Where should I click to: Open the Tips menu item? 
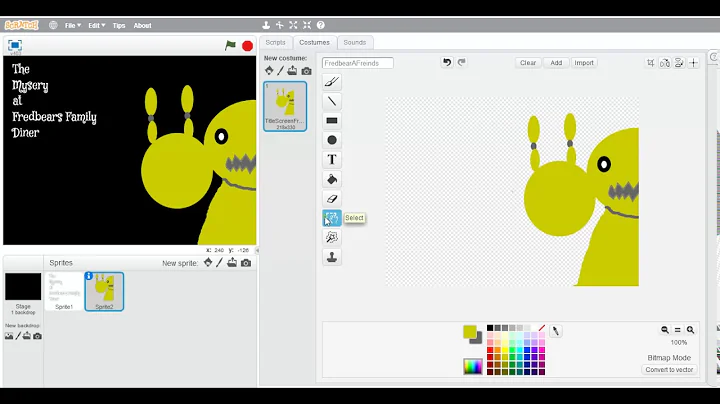pyautogui.click(x=119, y=26)
